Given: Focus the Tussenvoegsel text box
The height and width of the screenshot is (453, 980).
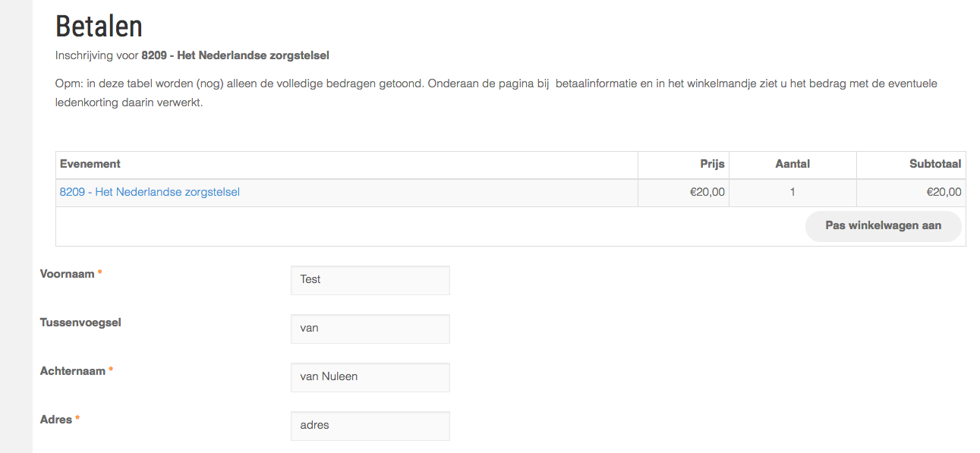Looking at the screenshot, I should [x=370, y=329].
